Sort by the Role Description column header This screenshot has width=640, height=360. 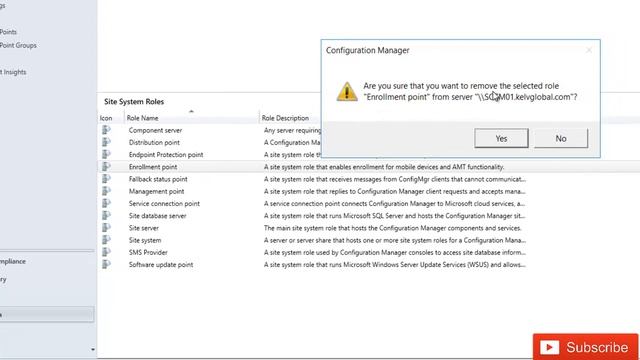tap(285, 118)
